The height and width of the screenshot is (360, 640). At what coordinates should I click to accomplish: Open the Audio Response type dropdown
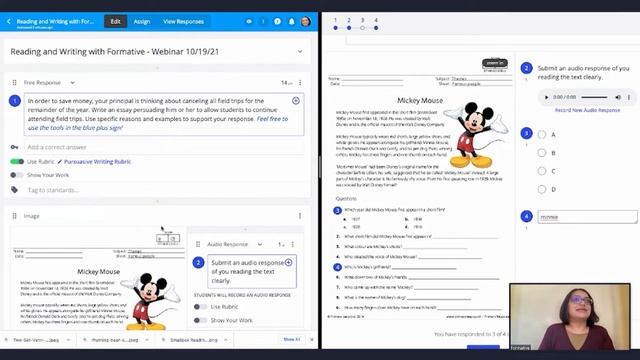coord(260,244)
